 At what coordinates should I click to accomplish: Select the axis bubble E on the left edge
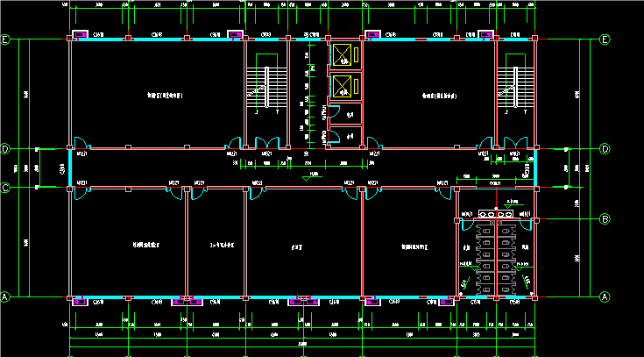tap(5, 39)
